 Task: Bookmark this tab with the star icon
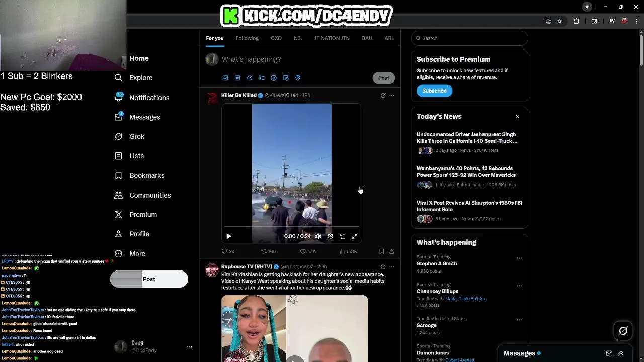[x=559, y=21]
